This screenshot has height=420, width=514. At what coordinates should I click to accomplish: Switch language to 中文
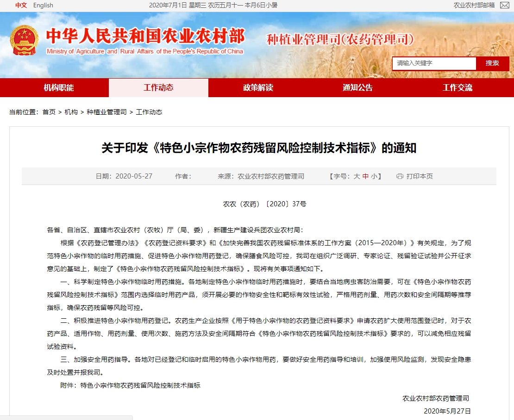(21, 5)
